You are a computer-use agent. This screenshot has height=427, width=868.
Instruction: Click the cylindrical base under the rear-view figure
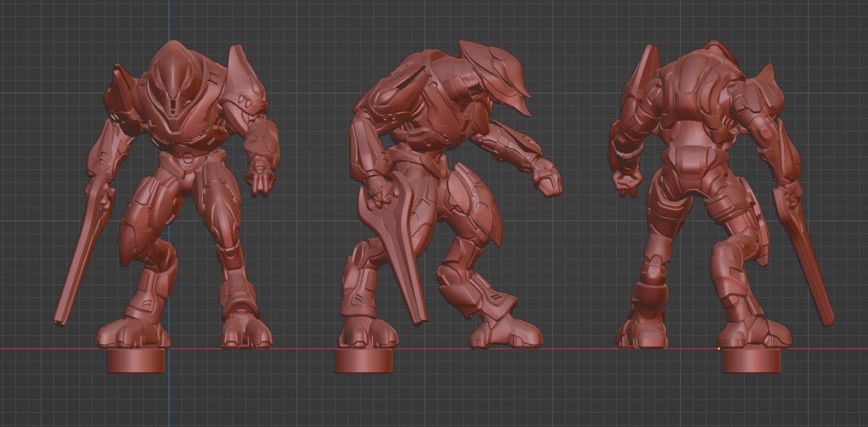point(752,361)
